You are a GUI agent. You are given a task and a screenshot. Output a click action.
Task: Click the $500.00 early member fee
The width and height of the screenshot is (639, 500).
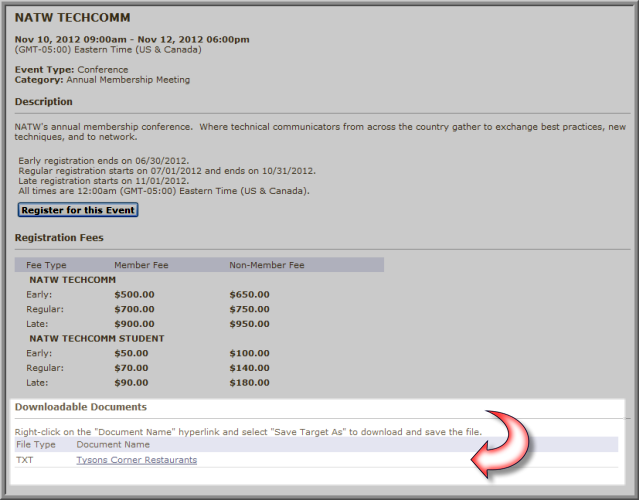tap(134, 295)
